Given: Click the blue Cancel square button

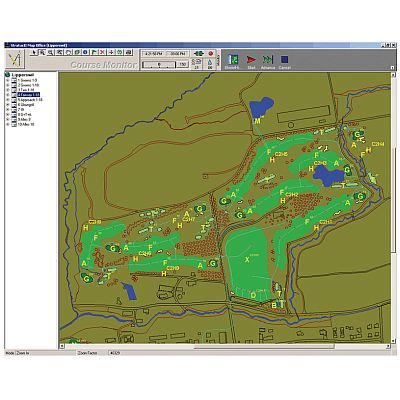Looking at the screenshot, I should coord(284,59).
